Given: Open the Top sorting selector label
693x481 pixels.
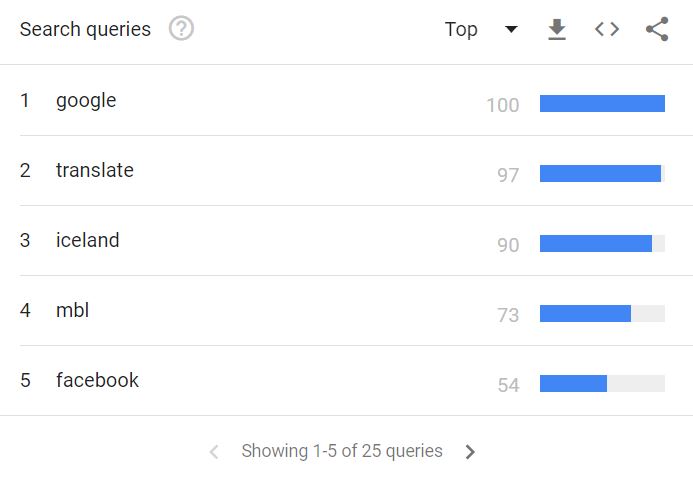Looking at the screenshot, I should pyautogui.click(x=461, y=29).
